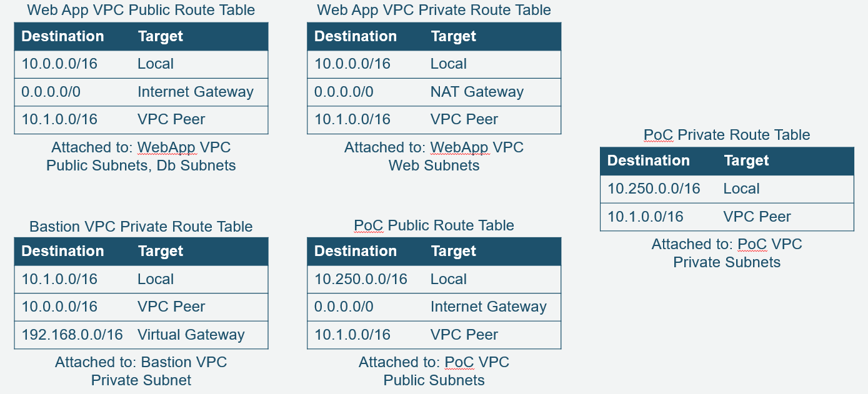The image size is (868, 394).
Task: Click the Virtual Gateway target cell
Action: click(191, 335)
